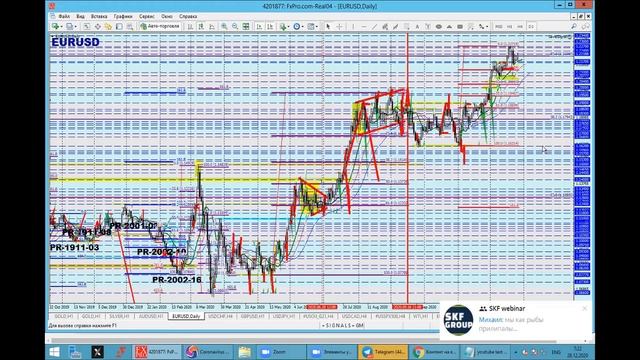Switch to the SILVER,H1 chart tab

coord(119,316)
